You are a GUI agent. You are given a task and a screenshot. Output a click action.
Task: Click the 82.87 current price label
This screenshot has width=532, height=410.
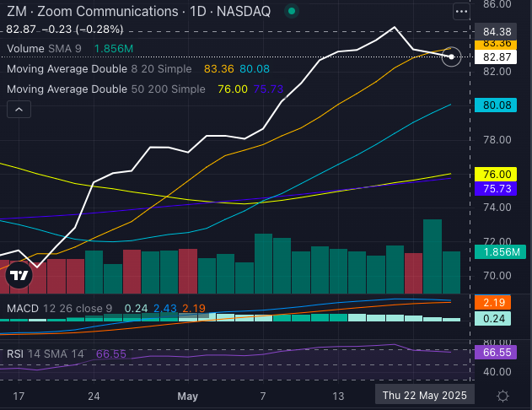click(496, 57)
